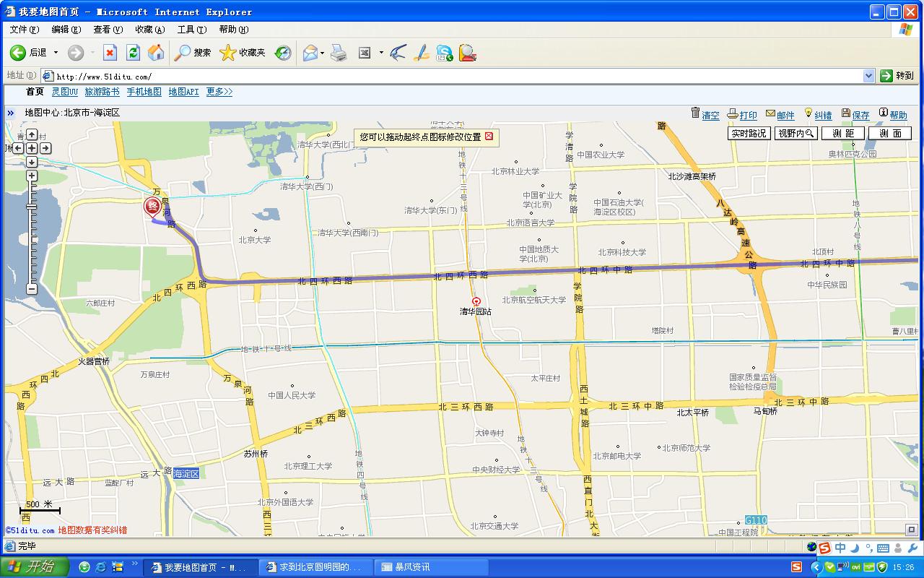Open the 编辑(E) menu
Screen dimensions: 924x578
point(66,30)
